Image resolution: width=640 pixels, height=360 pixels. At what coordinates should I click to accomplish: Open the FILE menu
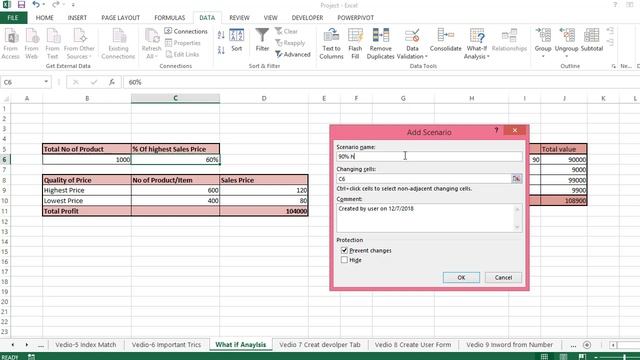[13, 18]
